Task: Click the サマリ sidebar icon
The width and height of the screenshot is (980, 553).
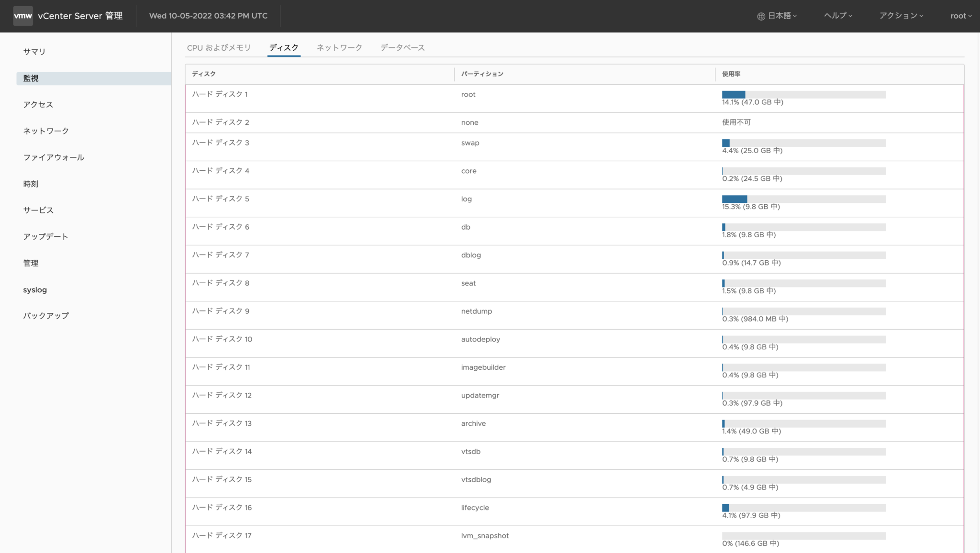Action: pos(35,51)
